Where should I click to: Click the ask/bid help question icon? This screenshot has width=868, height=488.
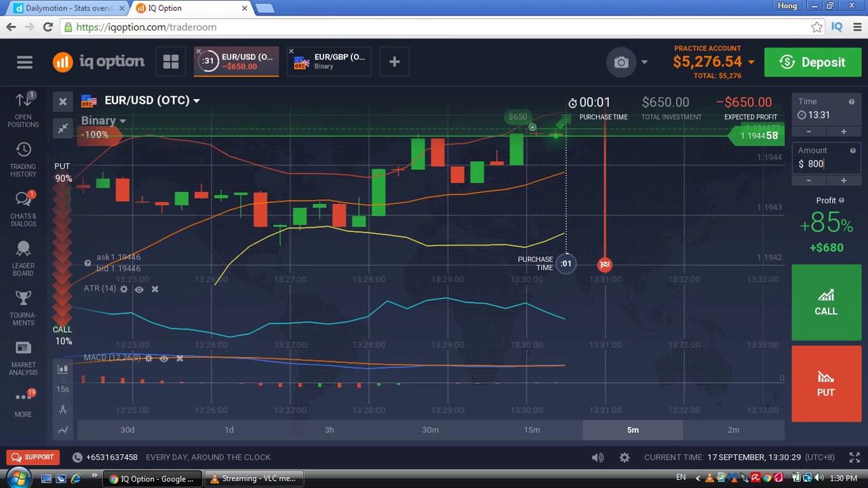[x=87, y=263]
